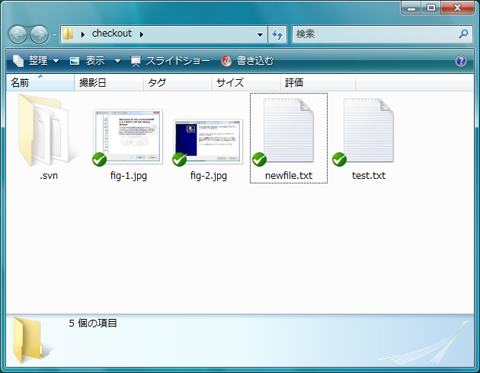This screenshot has width=480, height=373.
Task: Open the recent pages dropdown arrow
Action: point(54,35)
